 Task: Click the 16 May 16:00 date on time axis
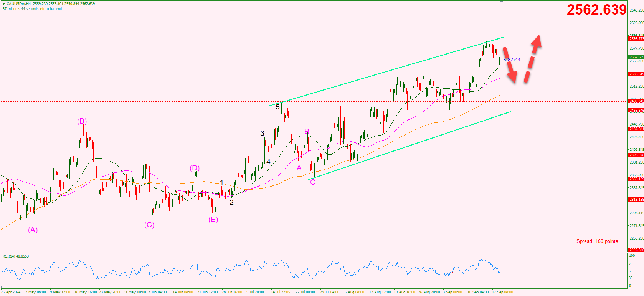pos(86,292)
